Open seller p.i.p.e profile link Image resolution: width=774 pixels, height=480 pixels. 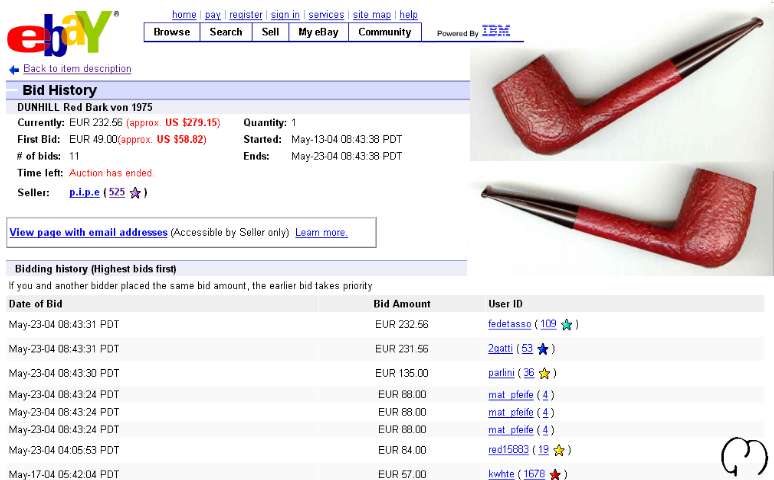pos(84,193)
